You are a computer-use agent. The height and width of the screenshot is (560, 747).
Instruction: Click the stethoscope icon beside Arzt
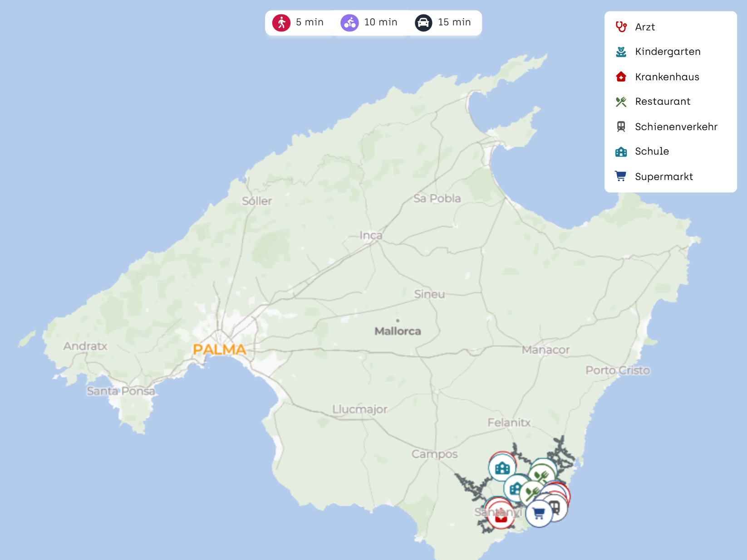click(x=621, y=27)
